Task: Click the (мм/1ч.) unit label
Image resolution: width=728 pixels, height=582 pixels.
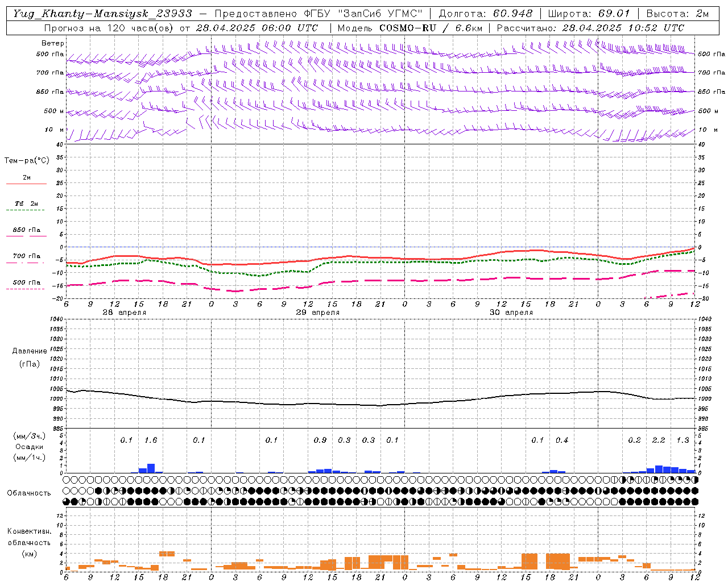Action: pos(29,458)
